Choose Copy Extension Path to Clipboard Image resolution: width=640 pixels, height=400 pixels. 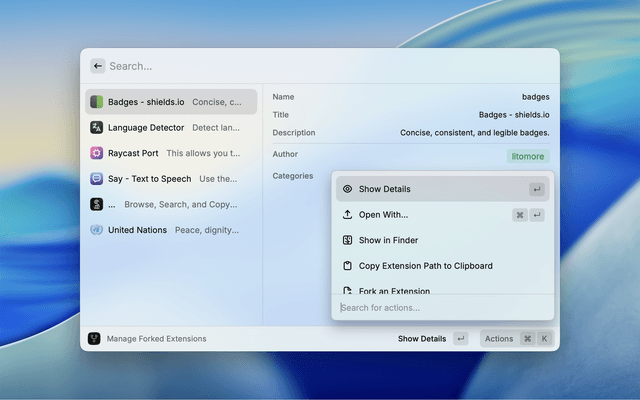tap(426, 266)
